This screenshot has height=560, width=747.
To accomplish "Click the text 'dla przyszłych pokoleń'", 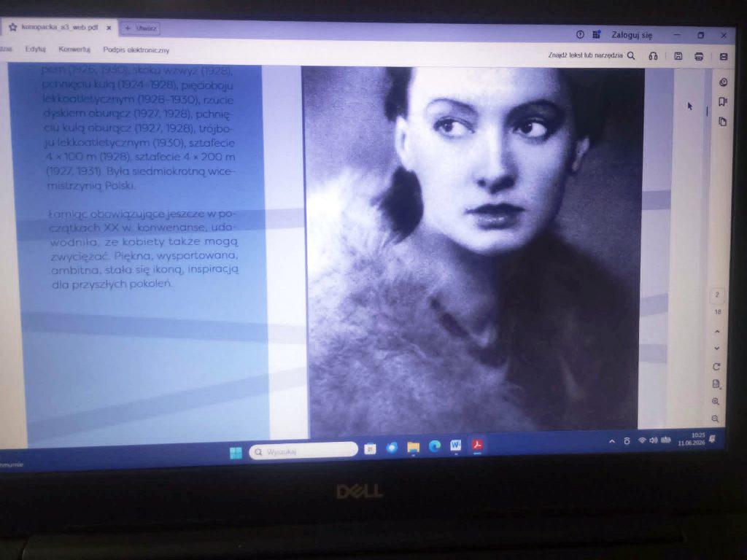I will 112,284.
